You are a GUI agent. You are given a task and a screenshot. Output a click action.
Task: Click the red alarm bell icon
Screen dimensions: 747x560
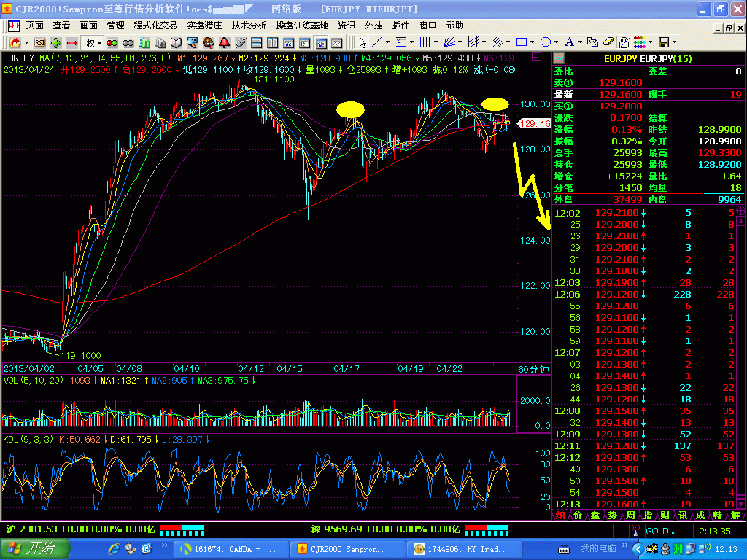225,43
